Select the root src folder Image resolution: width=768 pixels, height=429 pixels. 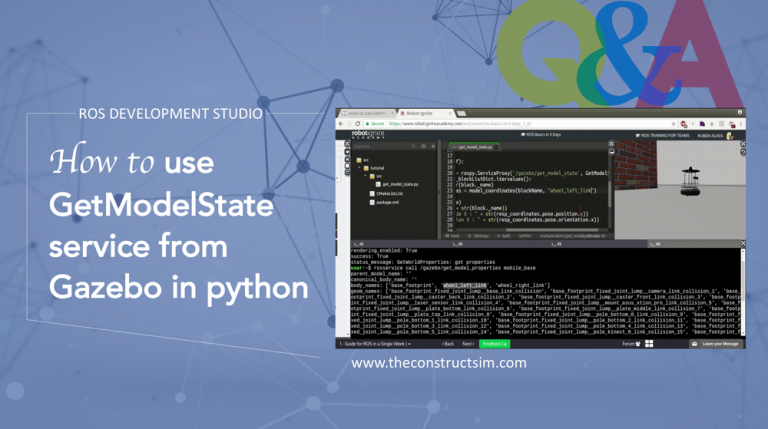362,160
